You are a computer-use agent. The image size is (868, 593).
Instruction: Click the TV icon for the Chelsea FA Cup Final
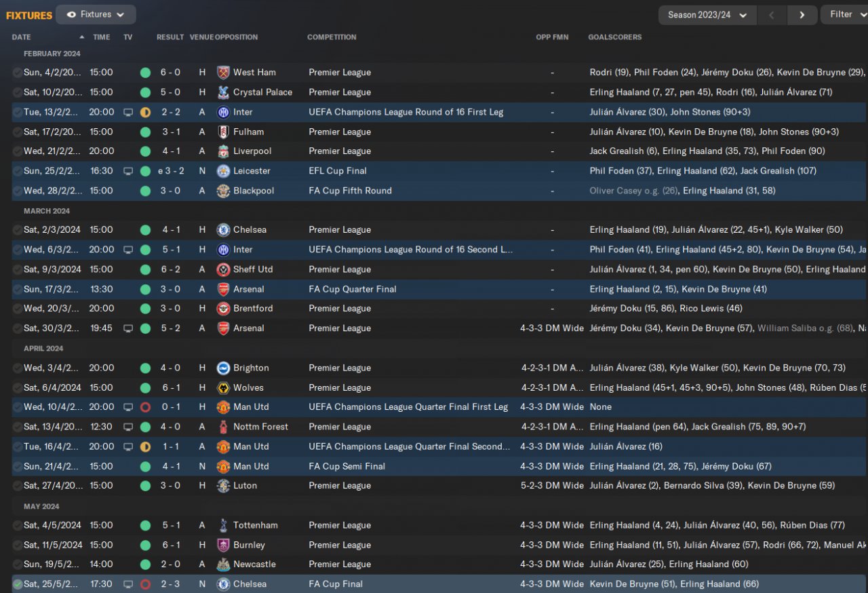(x=128, y=584)
